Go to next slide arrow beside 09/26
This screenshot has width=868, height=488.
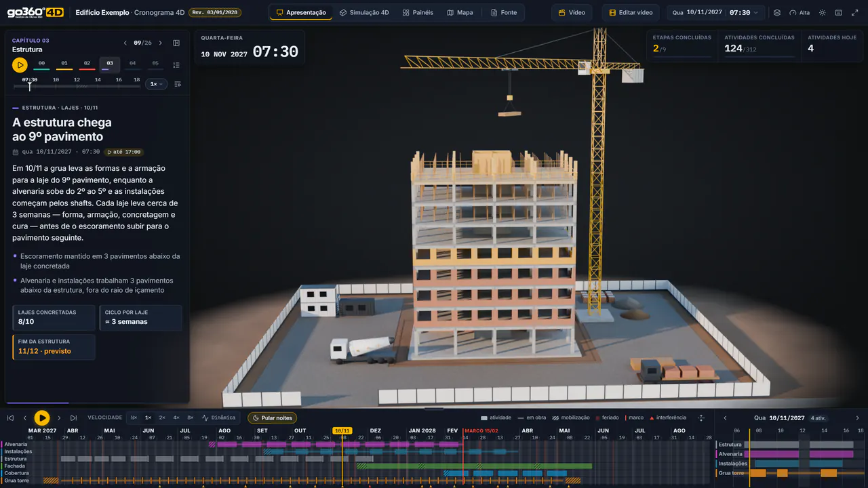pos(160,43)
